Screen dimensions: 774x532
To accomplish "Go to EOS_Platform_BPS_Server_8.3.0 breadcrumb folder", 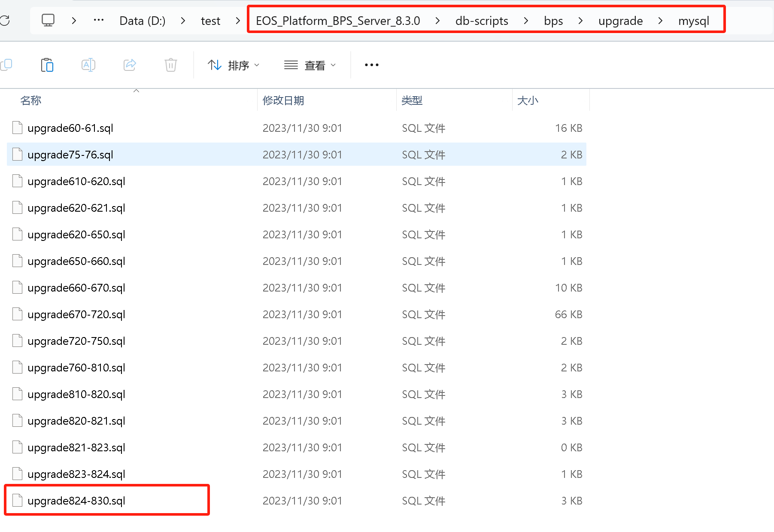I will coord(338,21).
